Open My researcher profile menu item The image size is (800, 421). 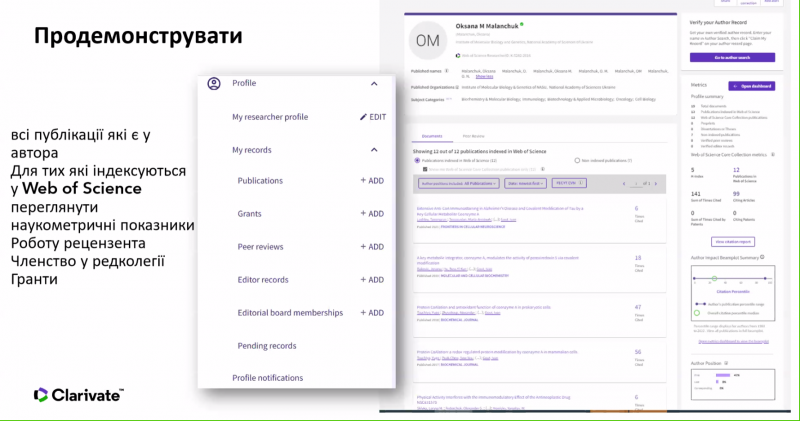270,117
